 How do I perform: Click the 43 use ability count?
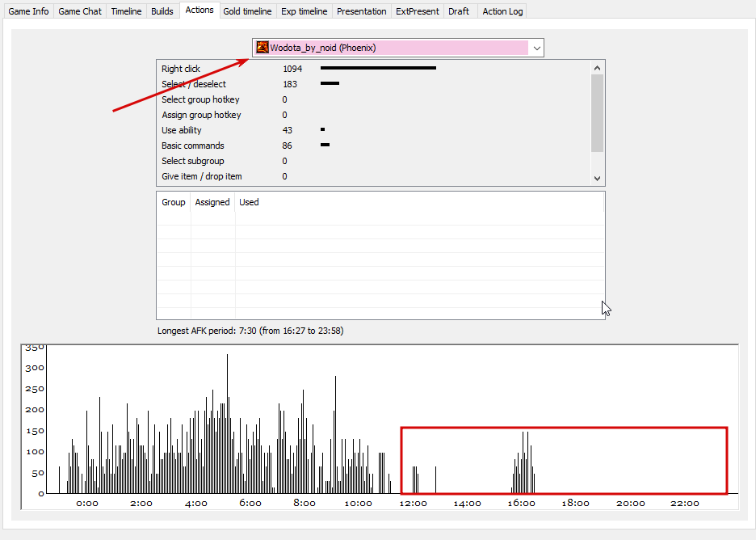288,130
